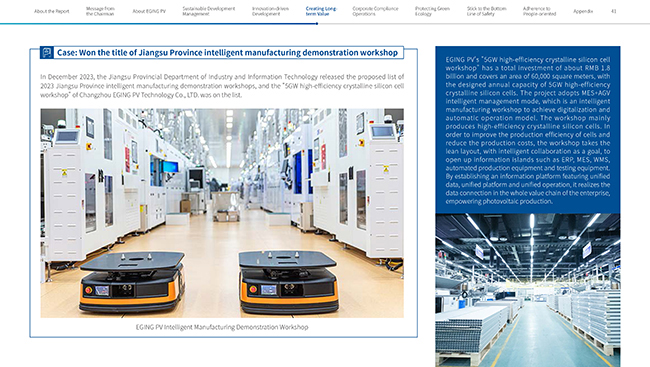This screenshot has width=650, height=367.
Task: Go to Protecting Green Ecology section
Action: click(x=432, y=11)
